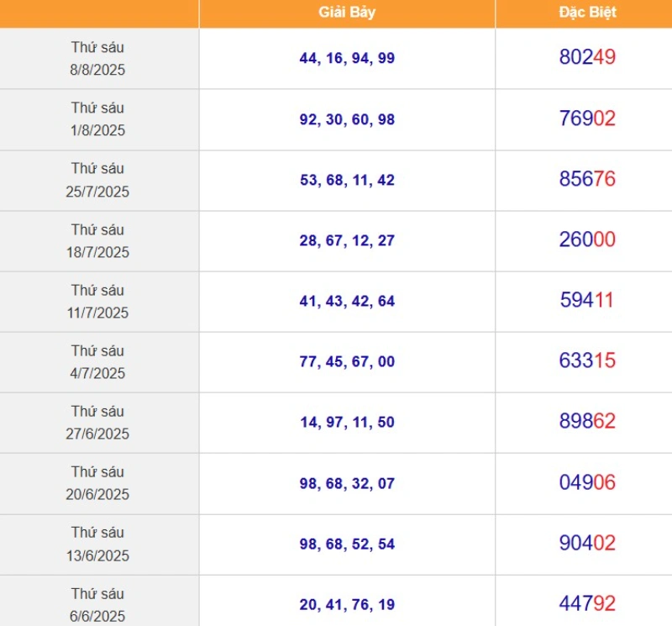Click Giải Bảy numbers 20, 41, 76, 19

(347, 604)
